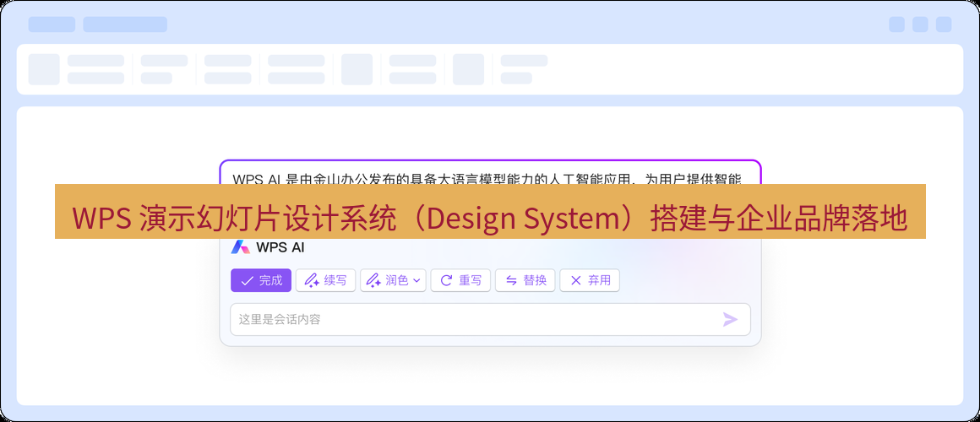Screen dimensions: 980x422
Task: Focus the 这里是会话内容 input field
Action: [490, 320]
